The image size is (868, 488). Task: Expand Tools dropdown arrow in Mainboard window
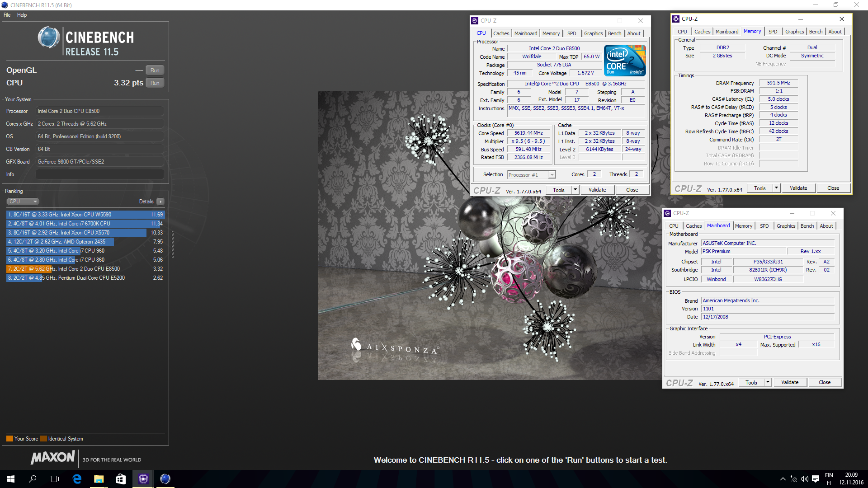click(x=768, y=382)
